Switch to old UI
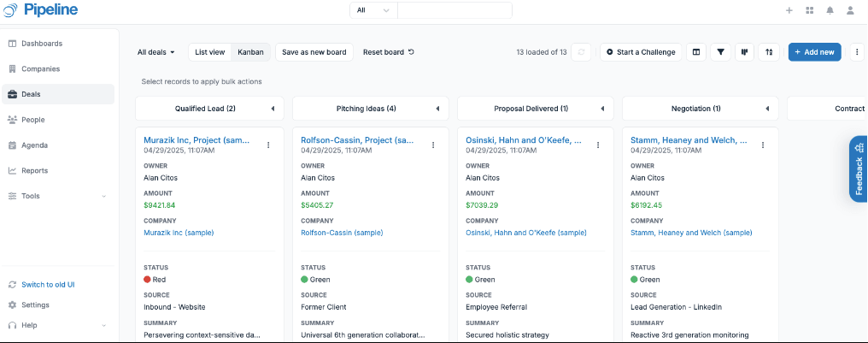Screen dimensions: 868x343 coord(48,284)
